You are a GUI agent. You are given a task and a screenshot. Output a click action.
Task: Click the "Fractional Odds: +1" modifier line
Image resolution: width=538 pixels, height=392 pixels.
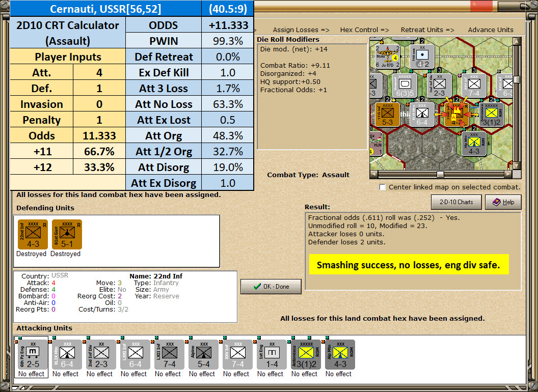point(293,90)
